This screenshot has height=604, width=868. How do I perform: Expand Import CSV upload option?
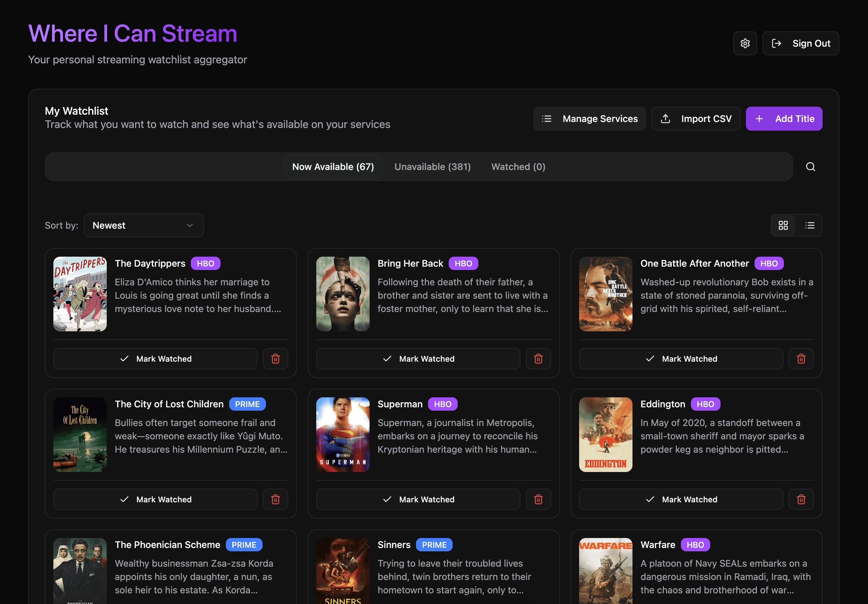click(x=696, y=119)
